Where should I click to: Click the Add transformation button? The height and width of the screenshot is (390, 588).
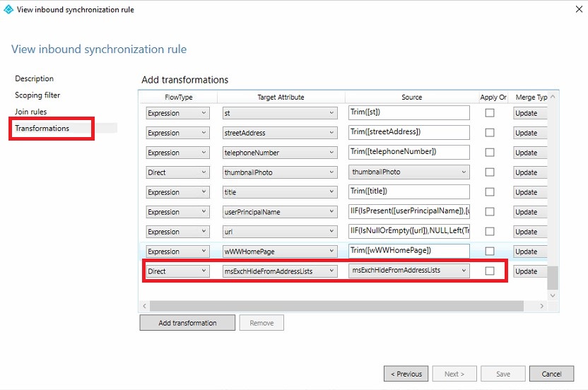pos(187,323)
